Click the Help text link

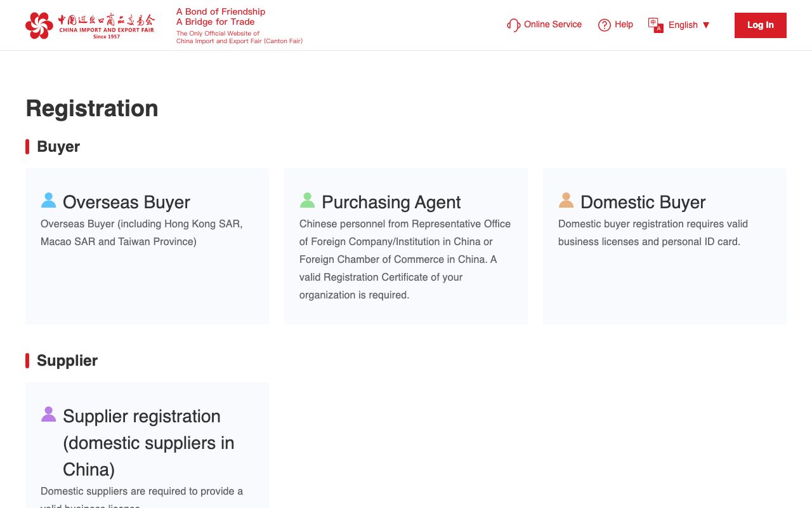tap(624, 24)
